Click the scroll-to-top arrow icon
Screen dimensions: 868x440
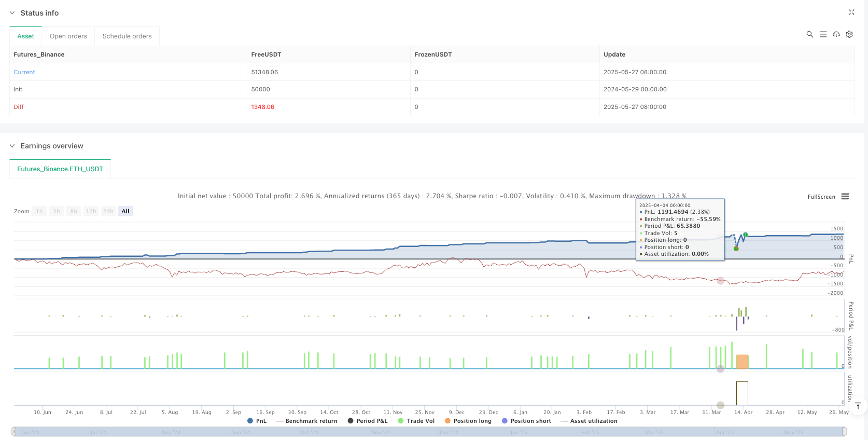(x=858, y=406)
